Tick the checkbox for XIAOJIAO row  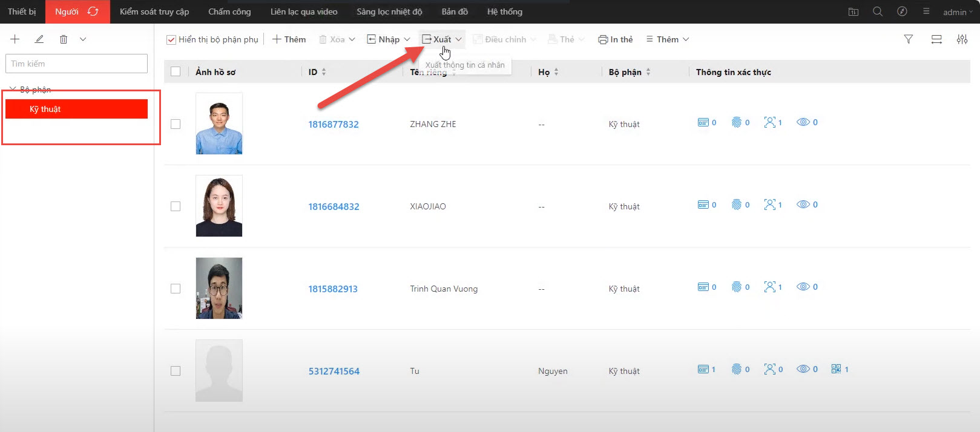tap(176, 206)
